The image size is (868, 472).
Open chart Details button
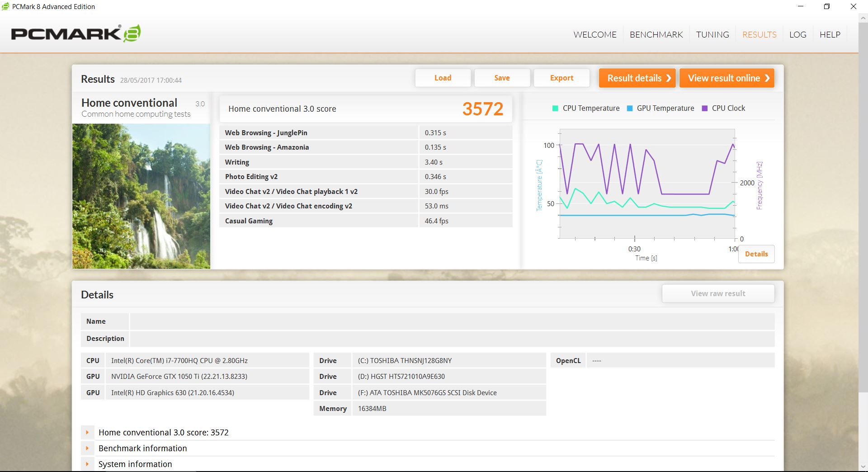pyautogui.click(x=756, y=254)
